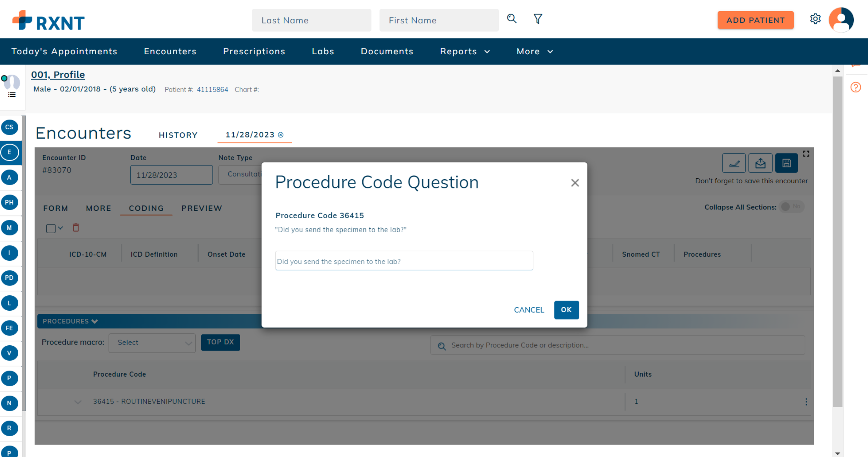Screen dimensions: 868x457
Task: Open the Procedure macro Select dropdown
Action: (x=152, y=343)
